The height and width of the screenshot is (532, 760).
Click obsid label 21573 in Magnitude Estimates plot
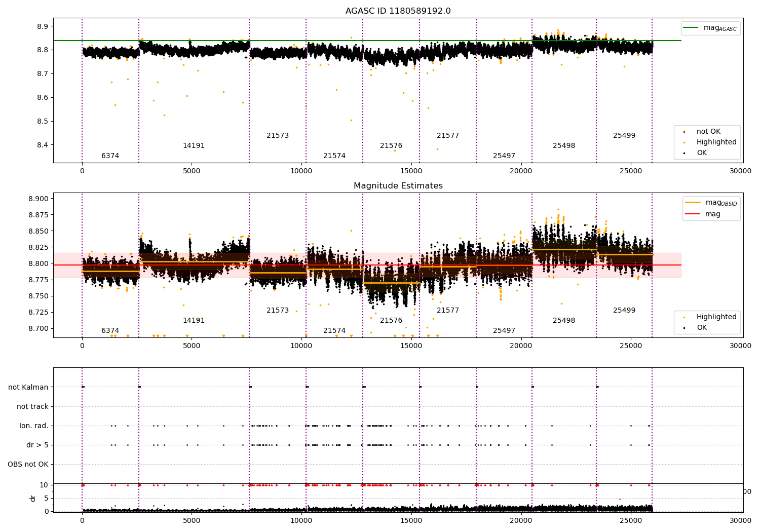pyautogui.click(x=278, y=311)
